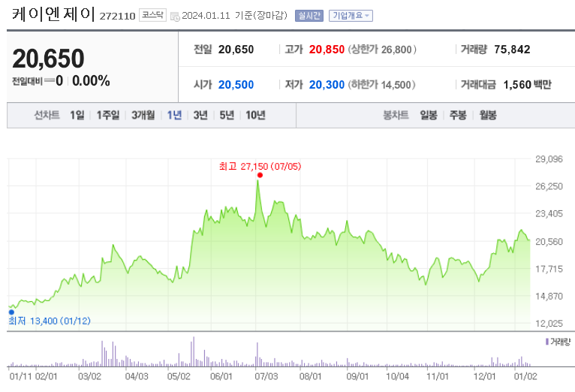
Task: Click the 최고 27,150 (07/05) label
Action: (x=260, y=167)
